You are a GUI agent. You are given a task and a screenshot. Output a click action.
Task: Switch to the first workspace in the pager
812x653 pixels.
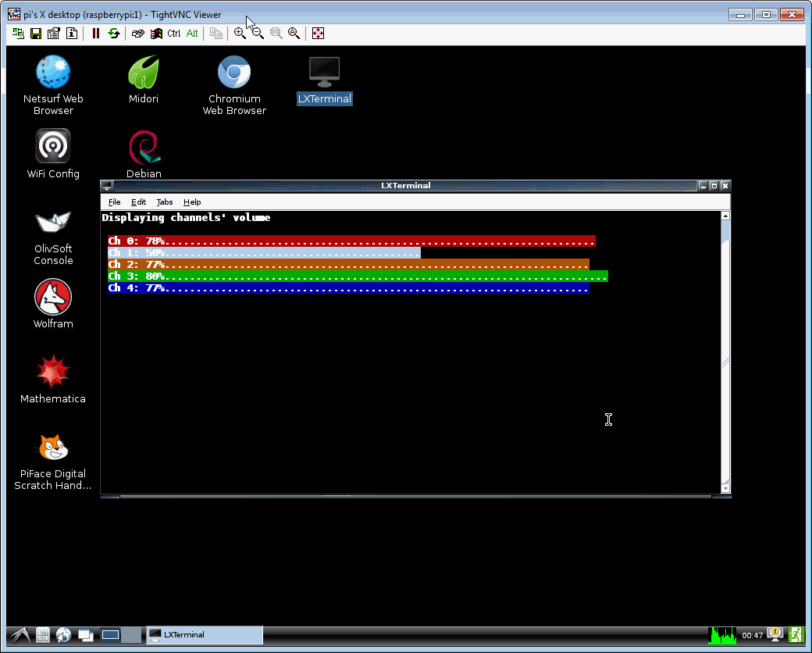[x=110, y=635]
